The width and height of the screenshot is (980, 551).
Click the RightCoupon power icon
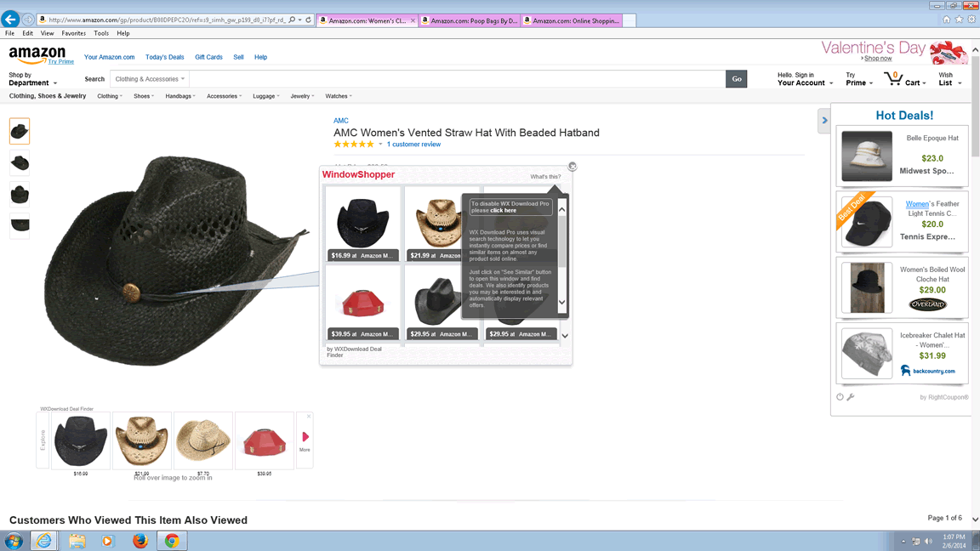point(840,397)
